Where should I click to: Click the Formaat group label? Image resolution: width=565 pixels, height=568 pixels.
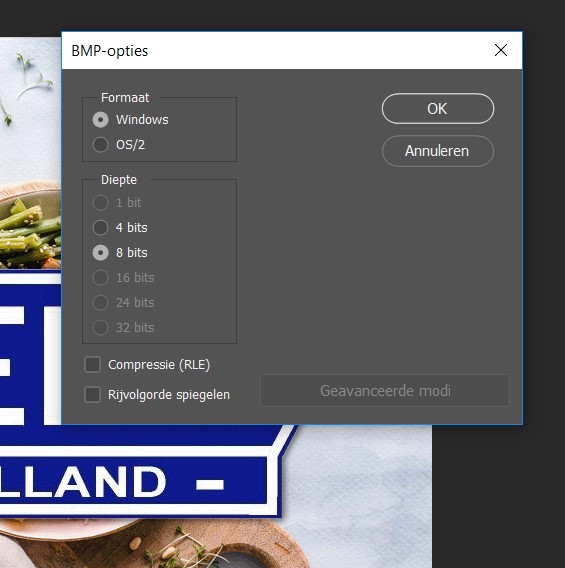(125, 97)
